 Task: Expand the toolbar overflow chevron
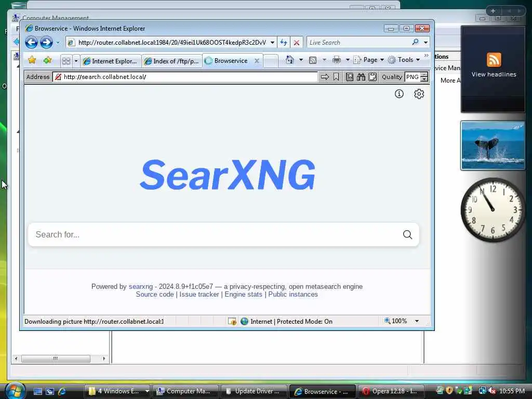(426, 56)
